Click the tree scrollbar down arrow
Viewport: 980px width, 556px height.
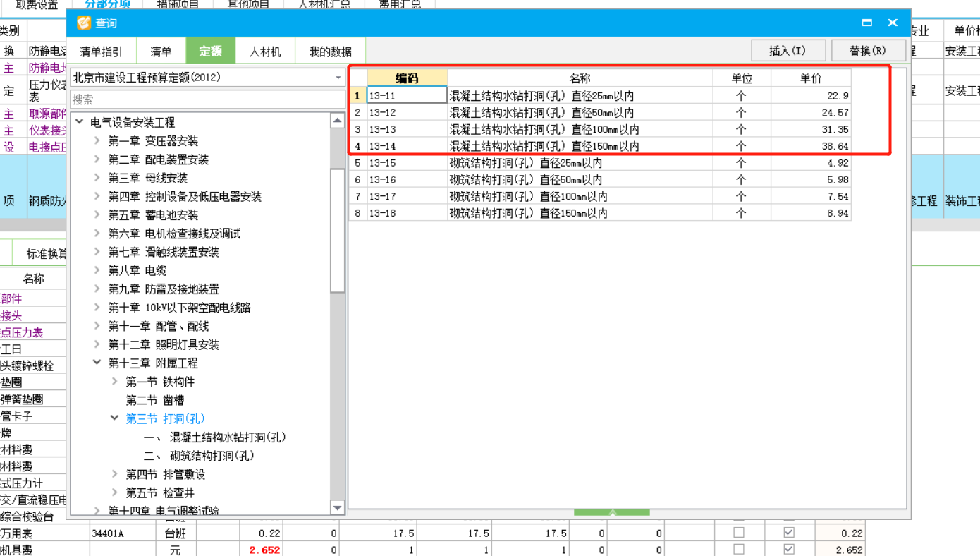click(337, 507)
